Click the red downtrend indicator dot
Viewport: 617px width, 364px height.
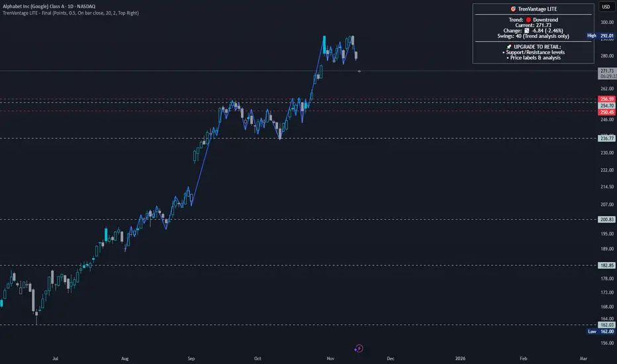(528, 20)
